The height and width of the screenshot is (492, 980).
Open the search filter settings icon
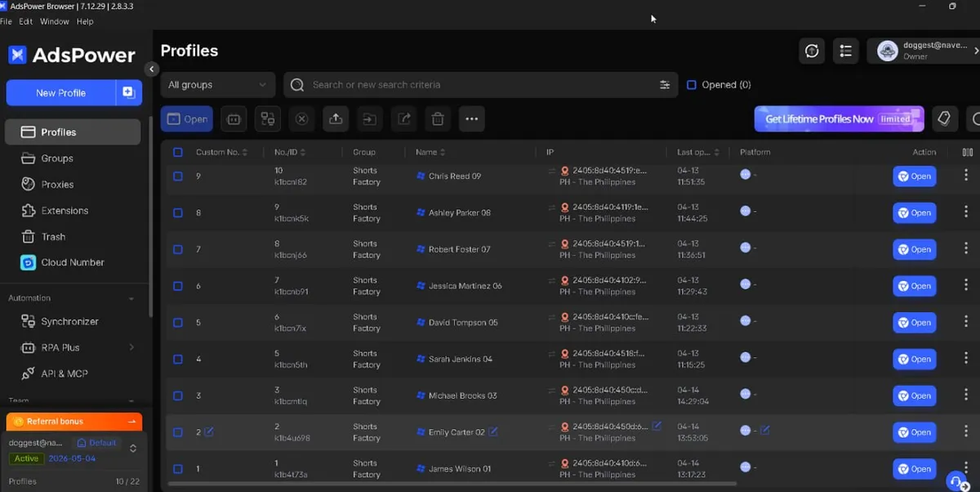click(665, 85)
